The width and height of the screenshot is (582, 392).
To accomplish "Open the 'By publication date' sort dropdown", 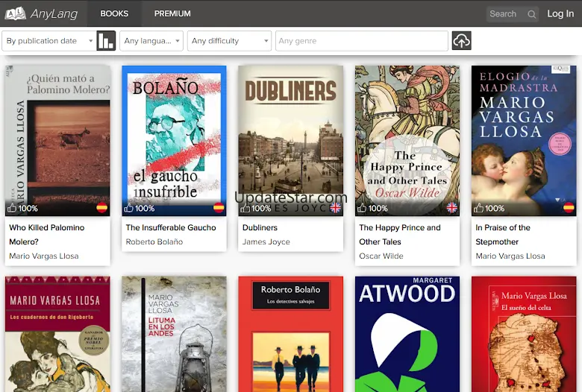I will (x=49, y=41).
